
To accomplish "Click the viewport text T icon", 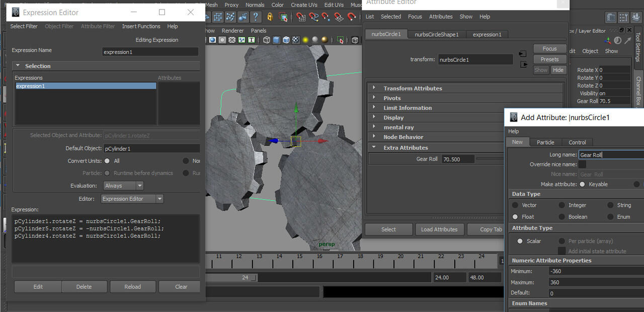I will point(251,40).
